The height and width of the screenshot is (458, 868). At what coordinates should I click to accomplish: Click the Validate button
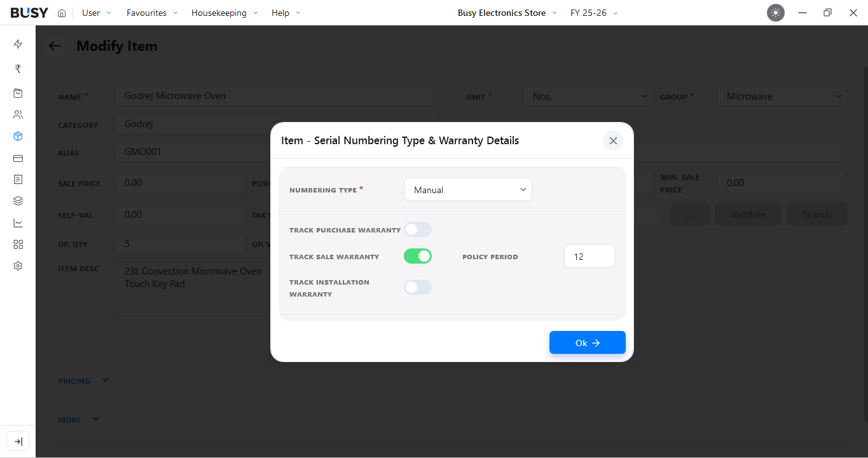748,215
